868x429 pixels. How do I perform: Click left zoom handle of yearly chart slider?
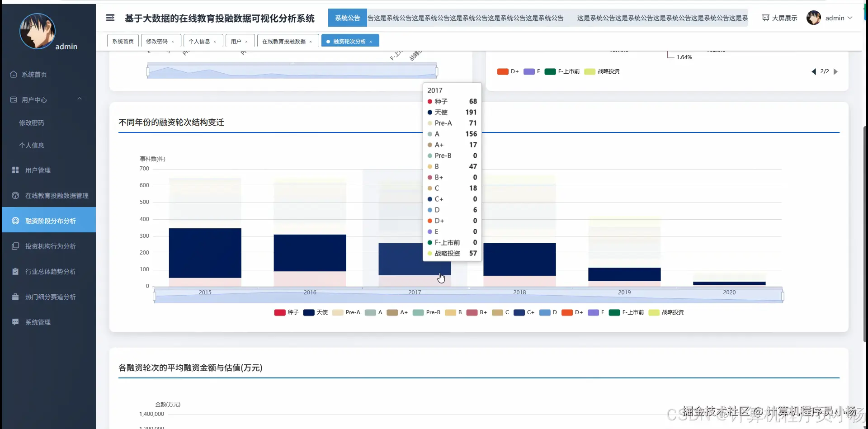click(x=155, y=297)
